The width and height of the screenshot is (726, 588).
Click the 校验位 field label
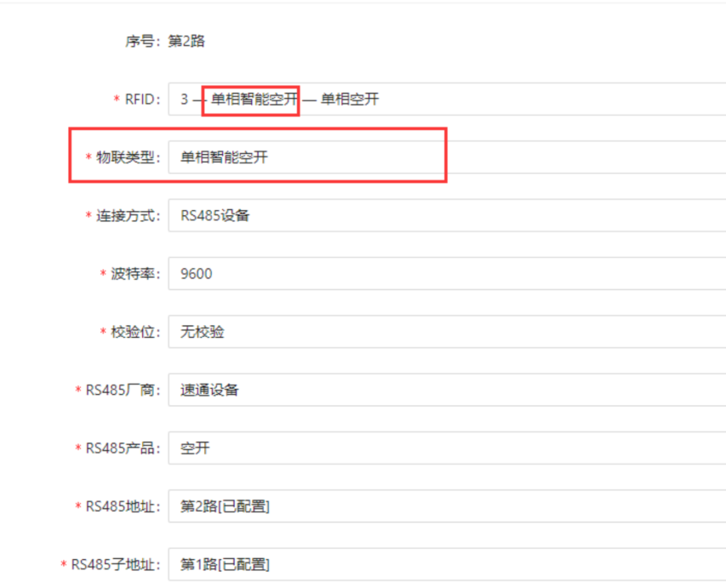(x=134, y=332)
